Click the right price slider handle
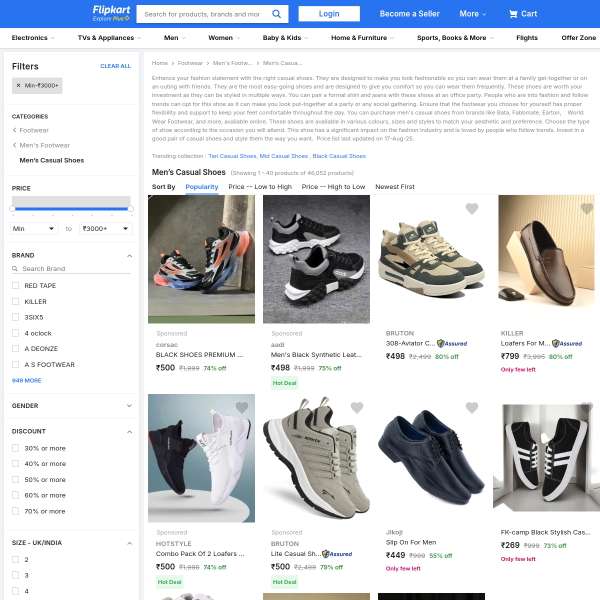This screenshot has height=600, width=600. 130,209
